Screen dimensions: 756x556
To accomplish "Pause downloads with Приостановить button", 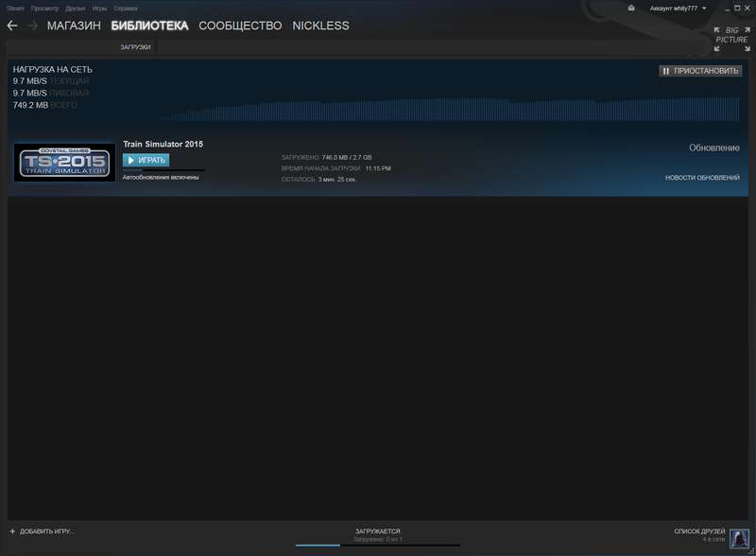I will coord(699,71).
